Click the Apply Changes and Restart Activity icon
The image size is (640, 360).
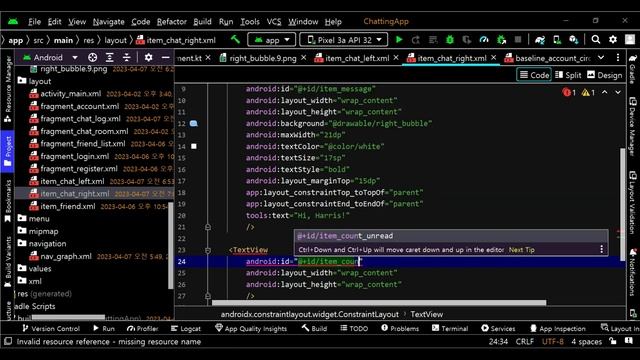click(416, 40)
